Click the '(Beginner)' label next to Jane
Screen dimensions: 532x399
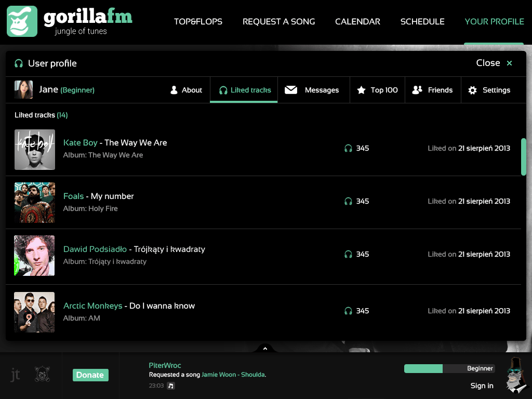(x=78, y=90)
